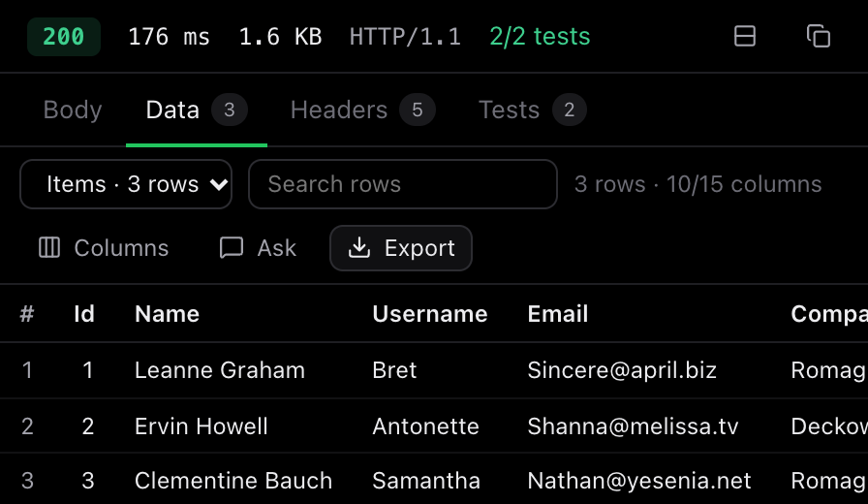
Task: Select the Leanne Graham cell
Action: (220, 370)
